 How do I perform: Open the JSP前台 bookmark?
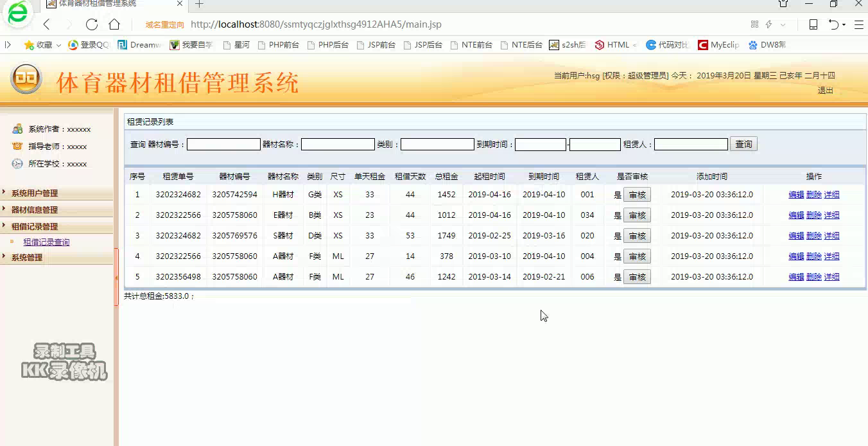tap(376, 45)
